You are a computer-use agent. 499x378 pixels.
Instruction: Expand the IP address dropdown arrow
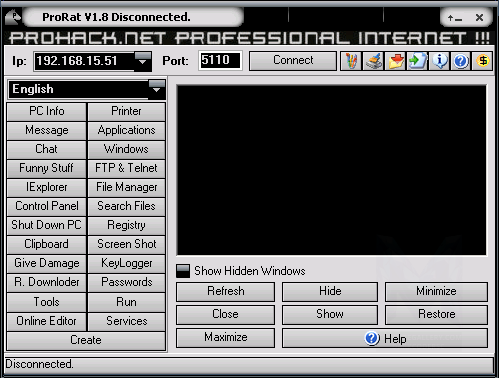pyautogui.click(x=143, y=61)
